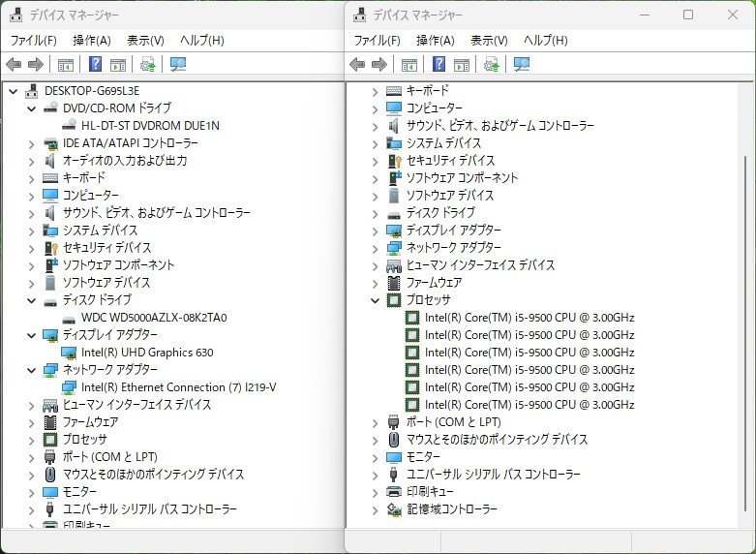
Task: Click Back arrow in right window toolbar
Action: click(x=357, y=64)
